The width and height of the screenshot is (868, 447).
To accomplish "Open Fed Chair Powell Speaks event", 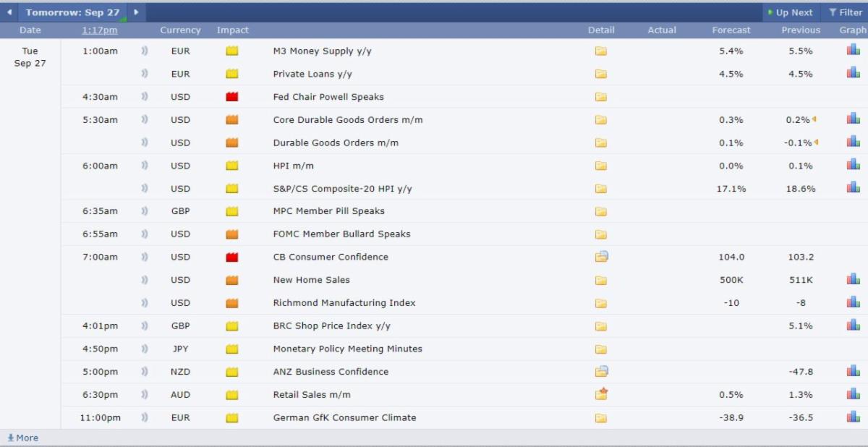I will 328,97.
